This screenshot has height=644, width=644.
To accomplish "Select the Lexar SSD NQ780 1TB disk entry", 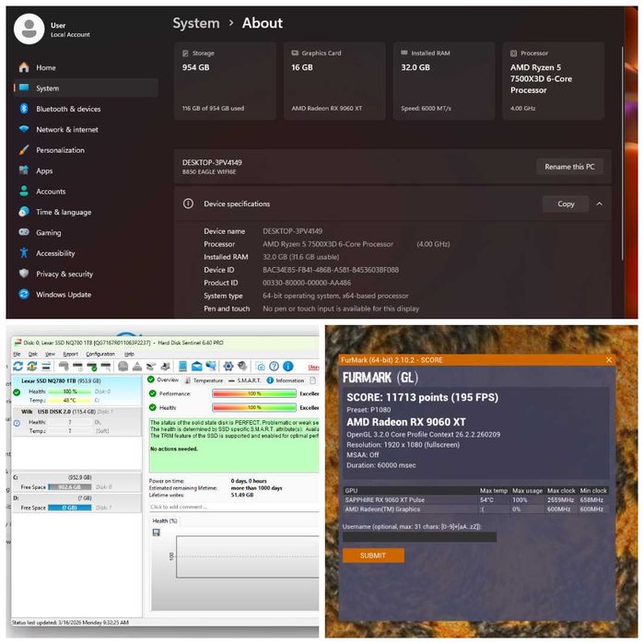I will 76,391.
